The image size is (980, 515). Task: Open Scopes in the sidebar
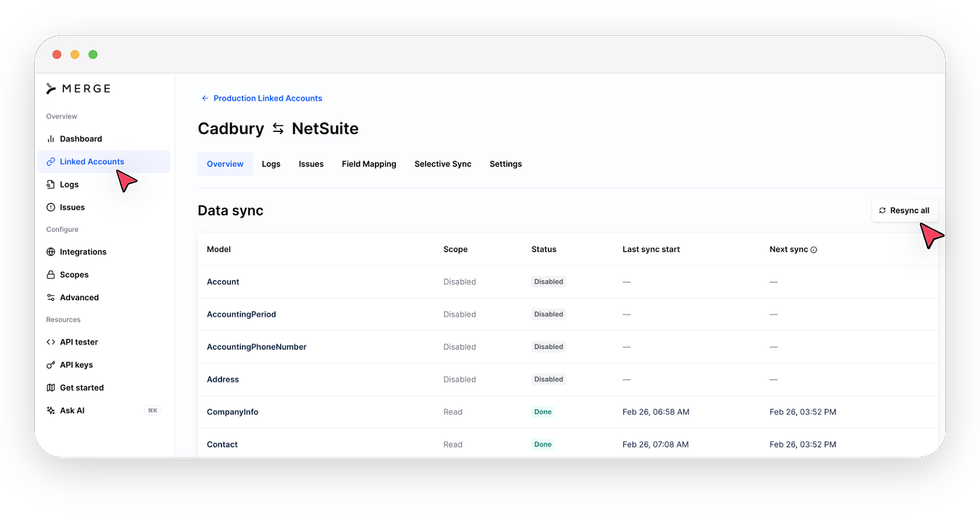[104, 275]
